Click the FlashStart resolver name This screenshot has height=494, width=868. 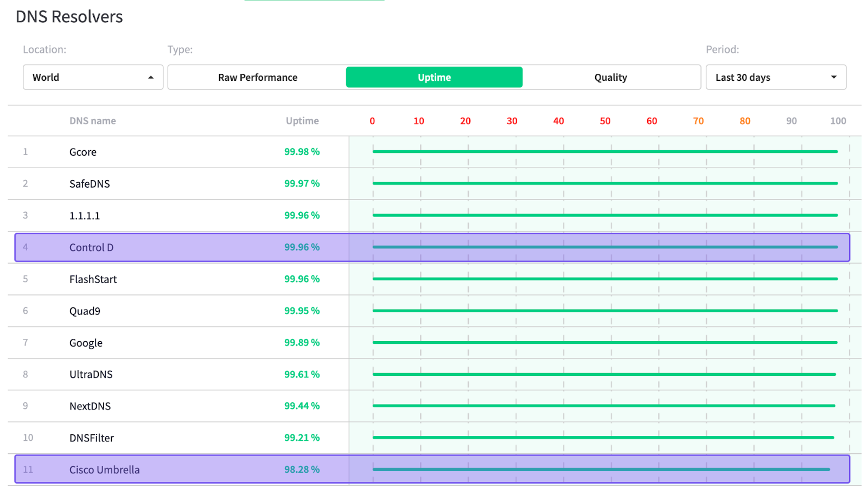pos(93,279)
